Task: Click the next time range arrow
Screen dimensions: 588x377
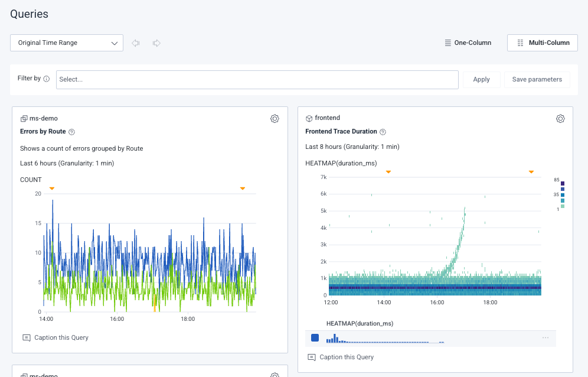Action: tap(156, 43)
